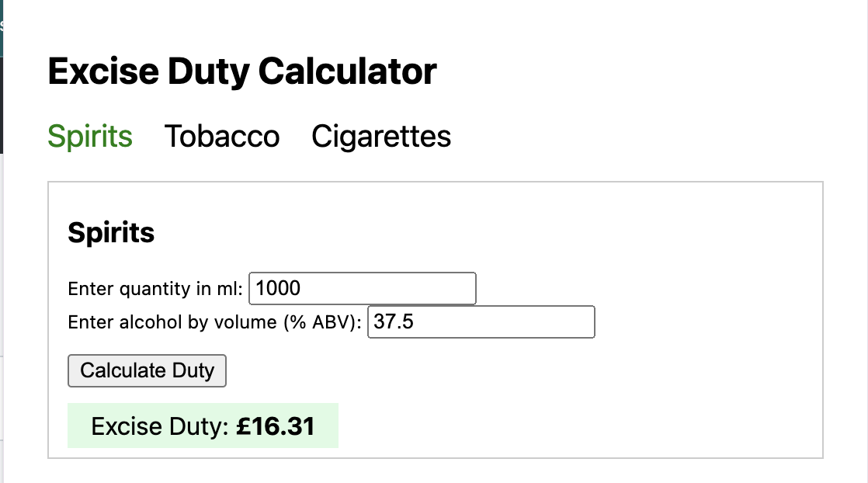The width and height of the screenshot is (868, 483).
Task: Click the bold Spirits section heading
Action: point(111,232)
